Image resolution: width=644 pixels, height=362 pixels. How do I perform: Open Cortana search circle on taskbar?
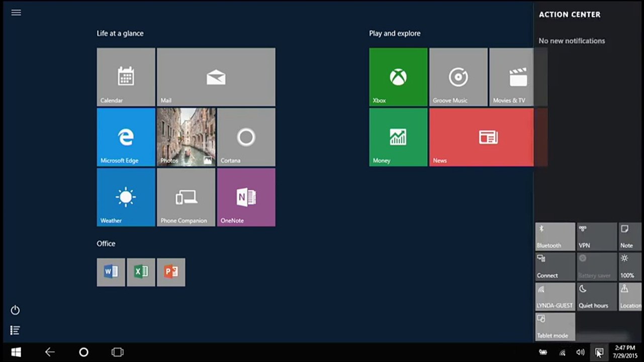click(84, 352)
